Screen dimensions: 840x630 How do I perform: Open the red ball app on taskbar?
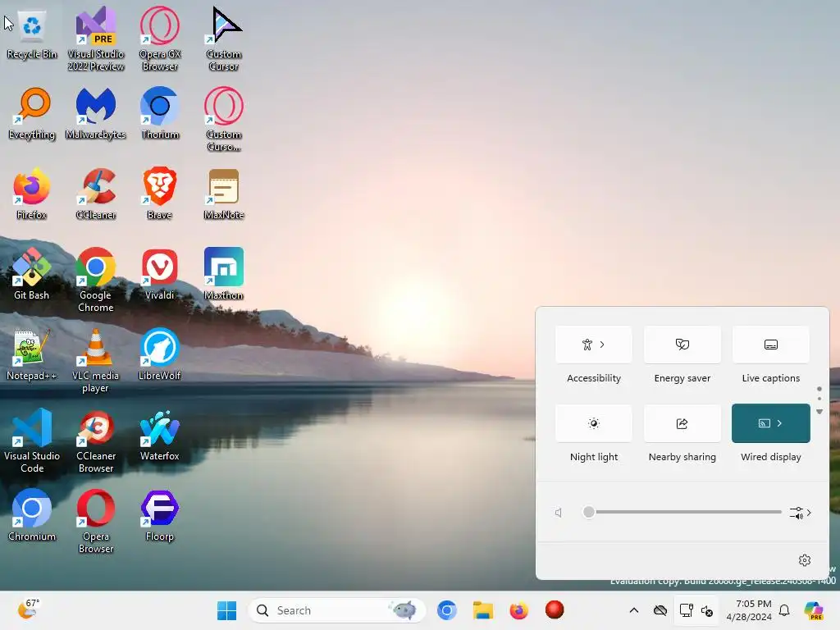pyautogui.click(x=555, y=609)
